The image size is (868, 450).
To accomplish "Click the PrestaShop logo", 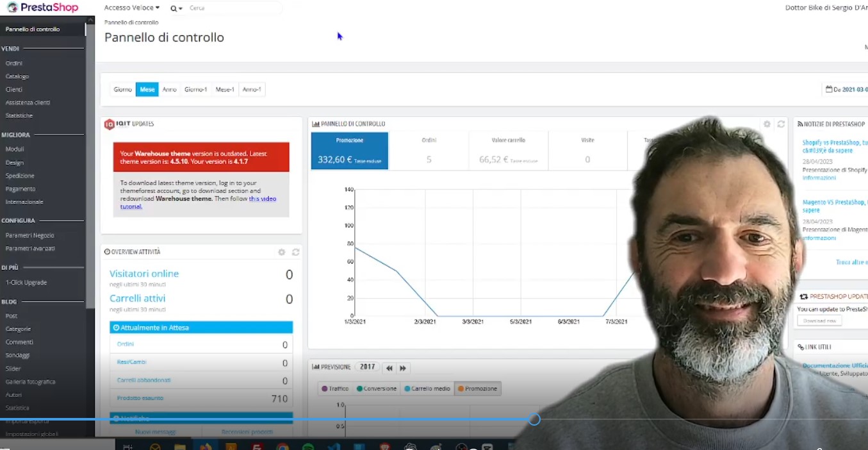I will [x=43, y=8].
